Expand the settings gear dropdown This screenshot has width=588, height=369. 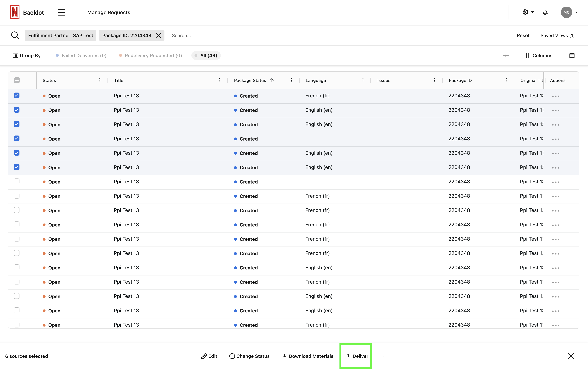528,12
